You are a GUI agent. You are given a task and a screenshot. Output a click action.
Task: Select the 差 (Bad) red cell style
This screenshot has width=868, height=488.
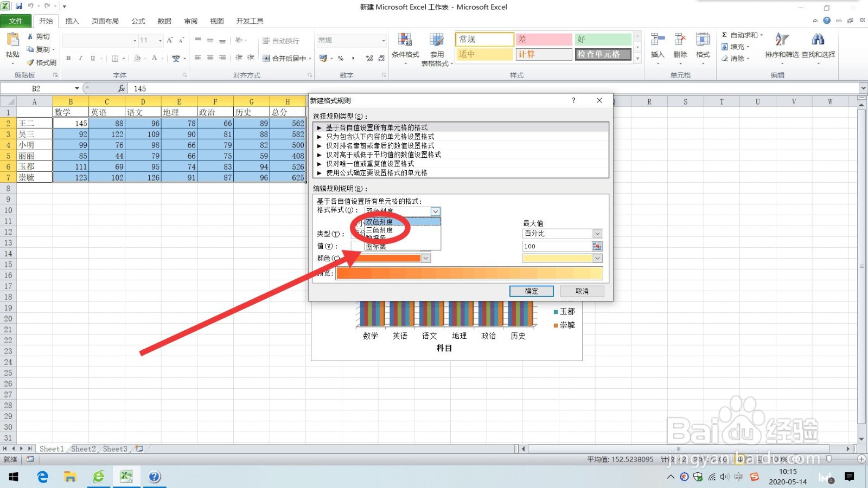coord(544,40)
